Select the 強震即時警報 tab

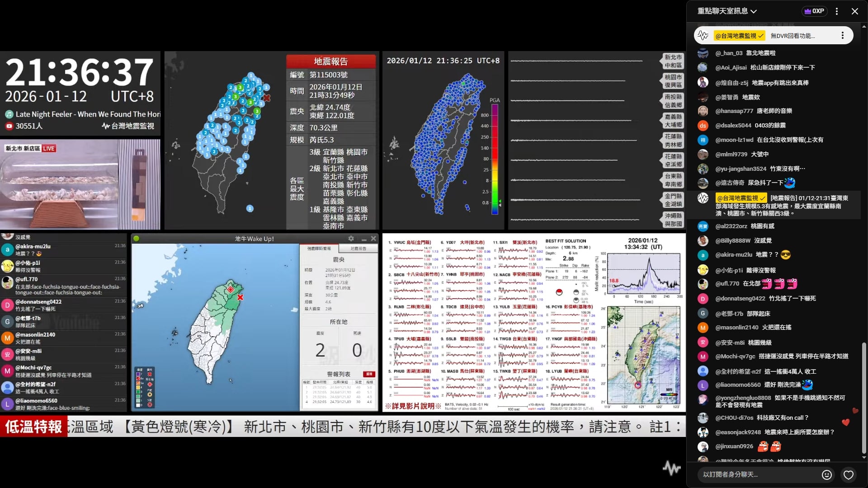point(319,249)
